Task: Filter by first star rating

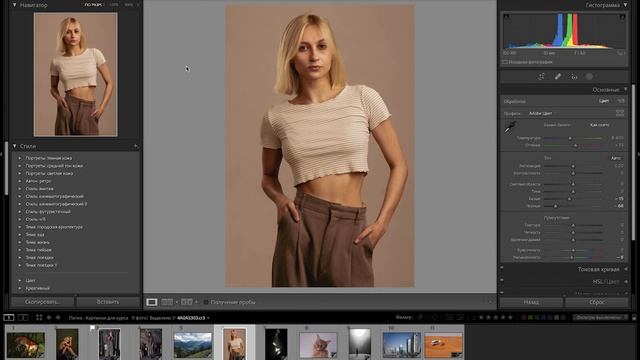Action: (481, 317)
